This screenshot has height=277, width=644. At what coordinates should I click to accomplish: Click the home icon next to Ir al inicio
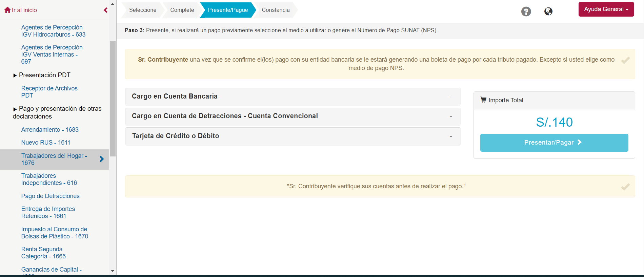tap(7, 10)
